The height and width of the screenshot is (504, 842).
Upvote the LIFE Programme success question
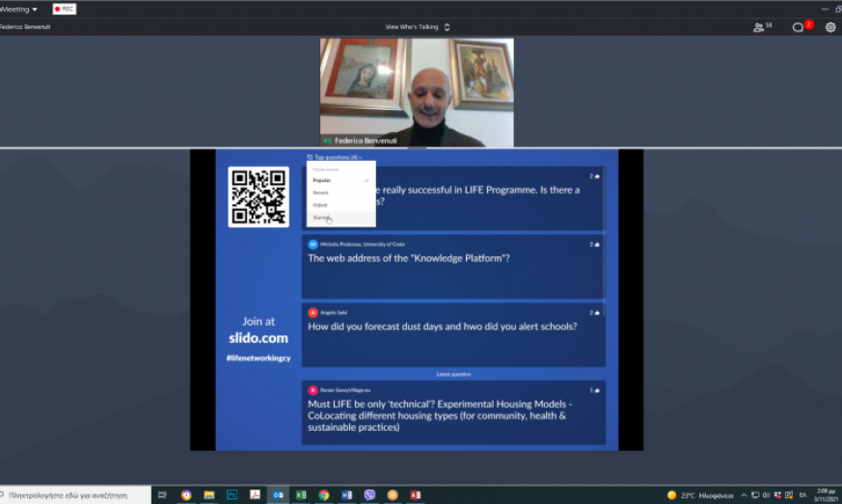click(594, 176)
